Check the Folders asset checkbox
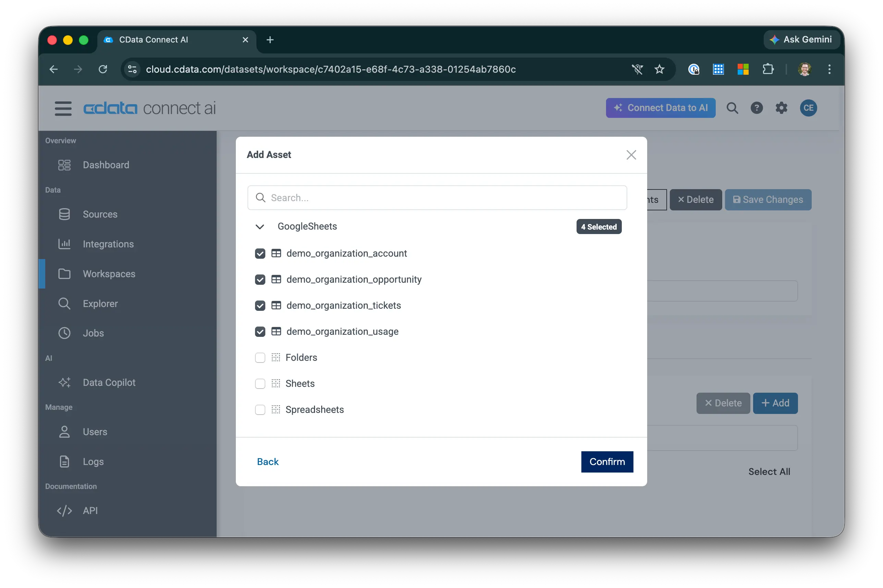The width and height of the screenshot is (883, 588). 260,357
